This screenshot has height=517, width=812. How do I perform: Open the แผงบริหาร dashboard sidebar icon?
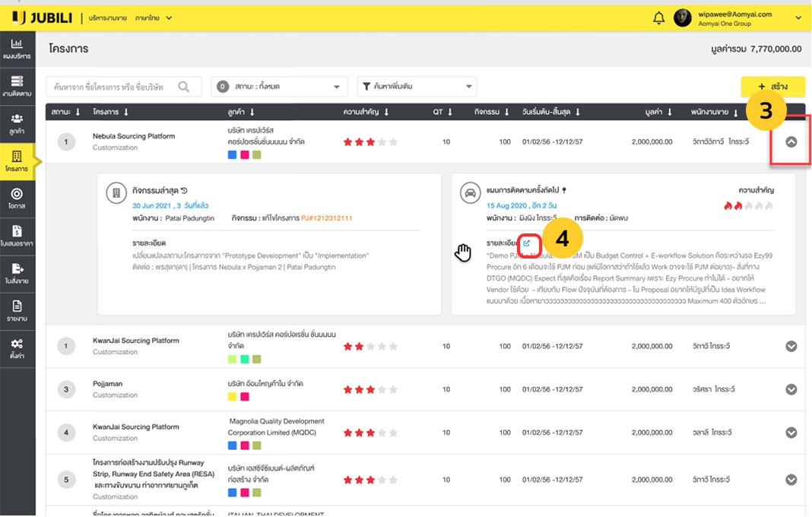[x=17, y=49]
